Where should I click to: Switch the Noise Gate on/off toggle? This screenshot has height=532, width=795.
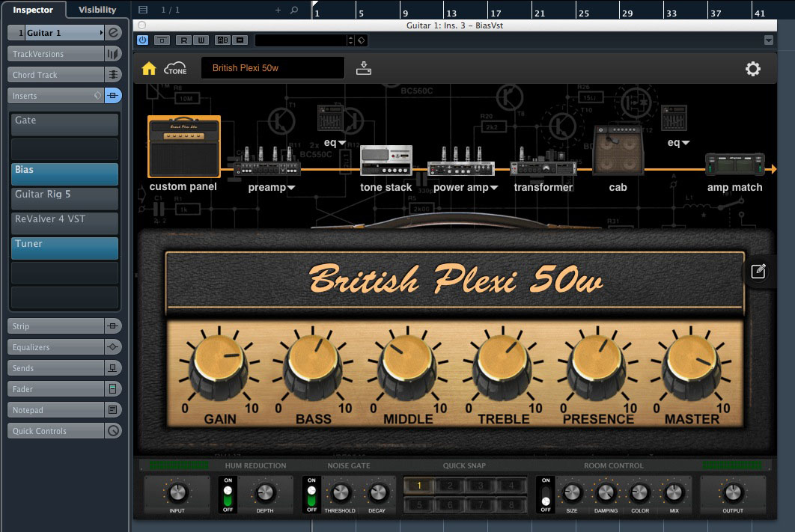[x=311, y=495]
